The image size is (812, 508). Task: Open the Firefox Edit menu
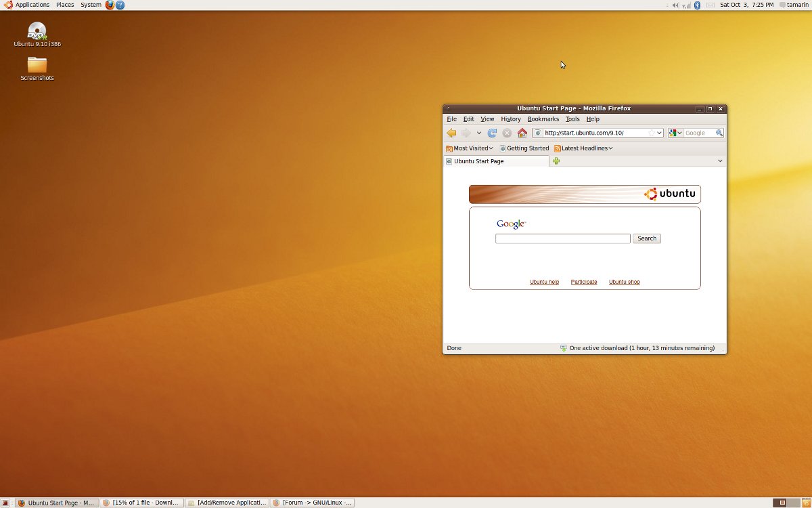(x=469, y=119)
